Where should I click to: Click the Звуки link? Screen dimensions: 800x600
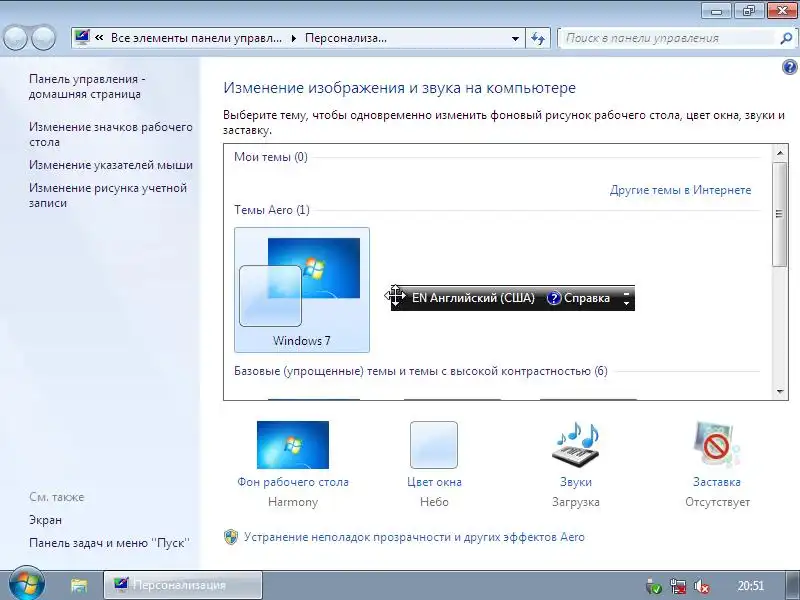pos(576,482)
